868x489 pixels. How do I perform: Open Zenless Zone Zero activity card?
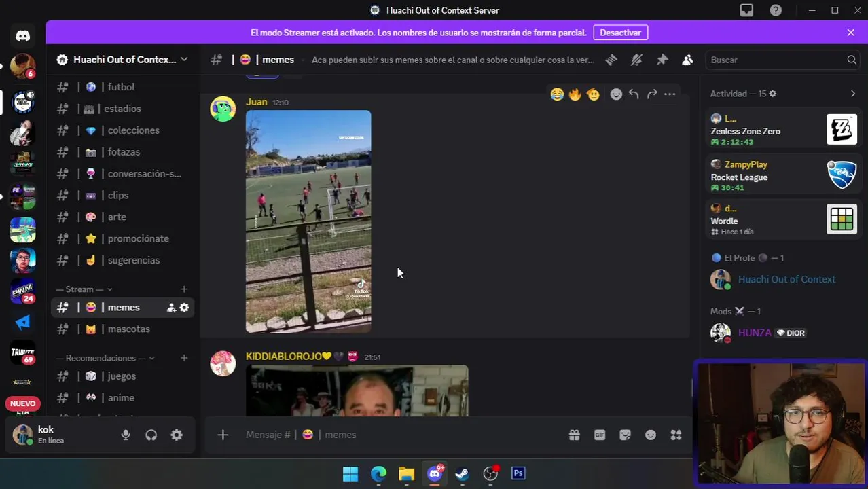tap(783, 130)
